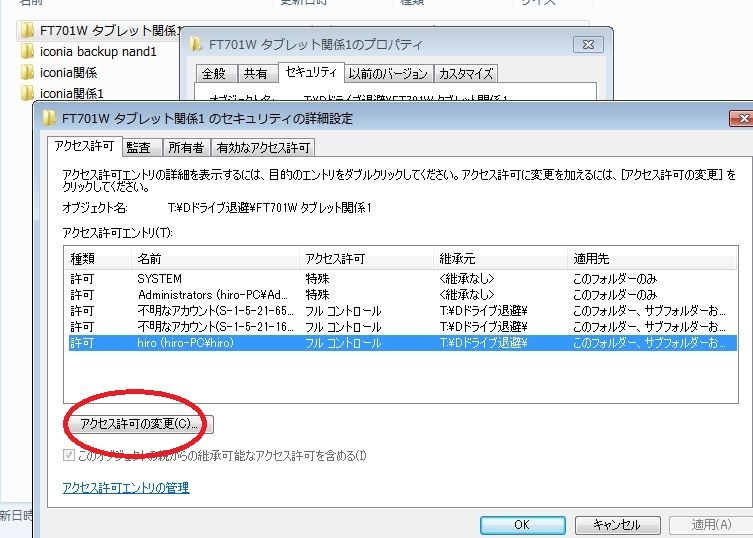Open the 全般 tab in properties dialog
The height and width of the screenshot is (538, 753).
(213, 73)
